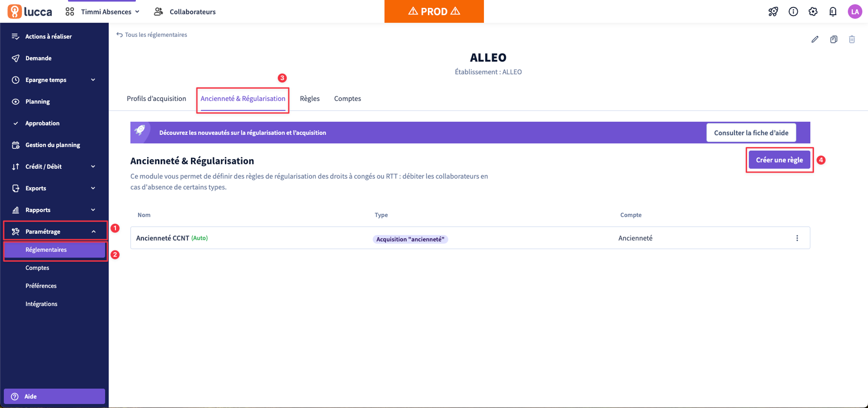Switch to the Profils d'acquisition tab

(156, 98)
